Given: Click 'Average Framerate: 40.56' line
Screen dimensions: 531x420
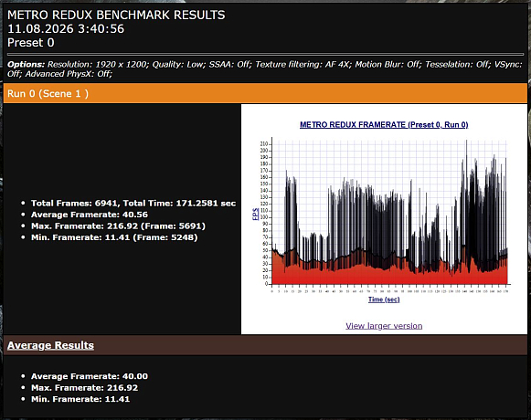Looking at the screenshot, I should [90, 215].
